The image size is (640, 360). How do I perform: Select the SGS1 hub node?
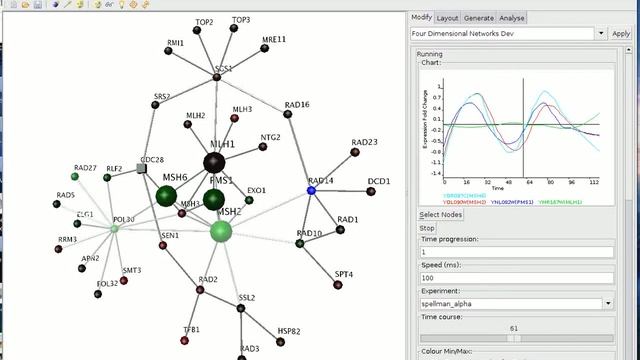pyautogui.click(x=217, y=77)
